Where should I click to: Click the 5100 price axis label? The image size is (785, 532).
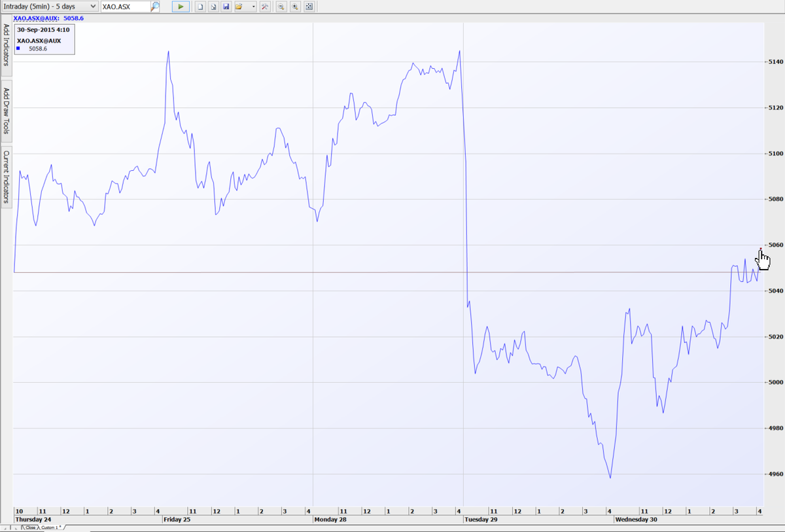coord(775,154)
